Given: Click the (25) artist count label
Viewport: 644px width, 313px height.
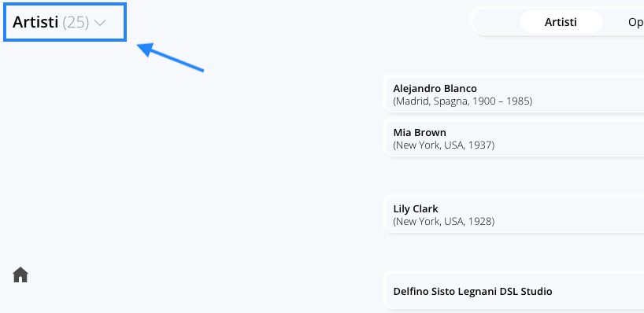Looking at the screenshot, I should click(76, 22).
